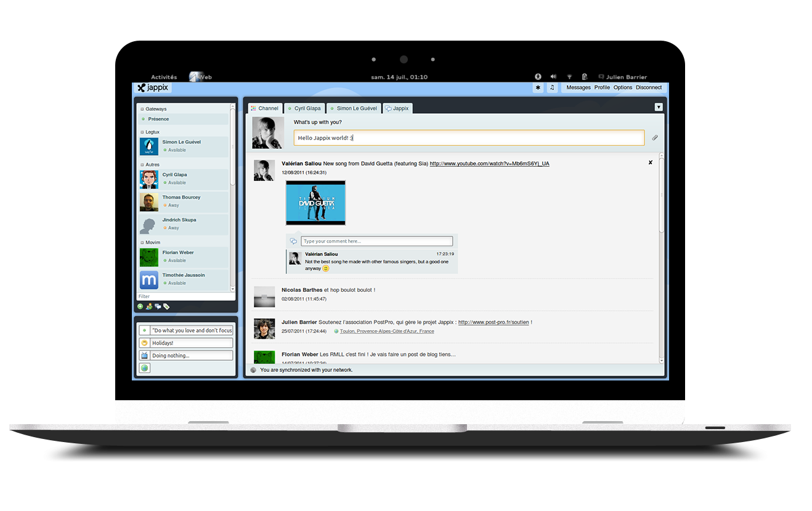This screenshot has width=812, height=511.
Task: Click the Disconnect link
Action: tap(649, 87)
